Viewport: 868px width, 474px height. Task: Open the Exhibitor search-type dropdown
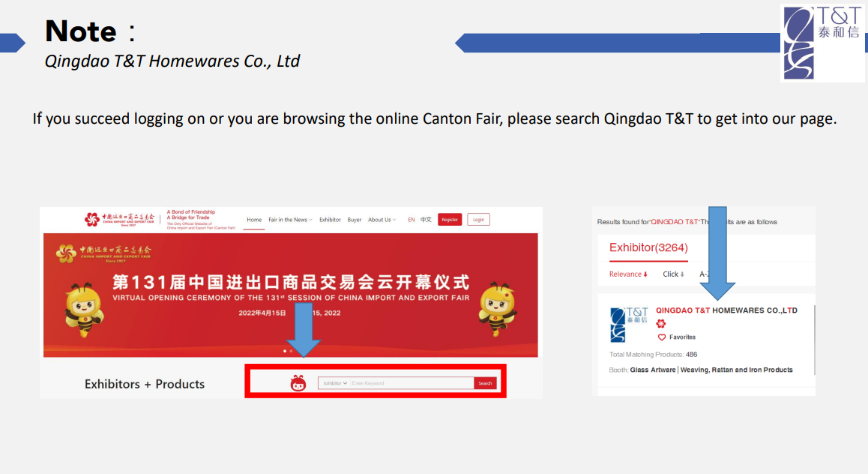pyautogui.click(x=335, y=383)
